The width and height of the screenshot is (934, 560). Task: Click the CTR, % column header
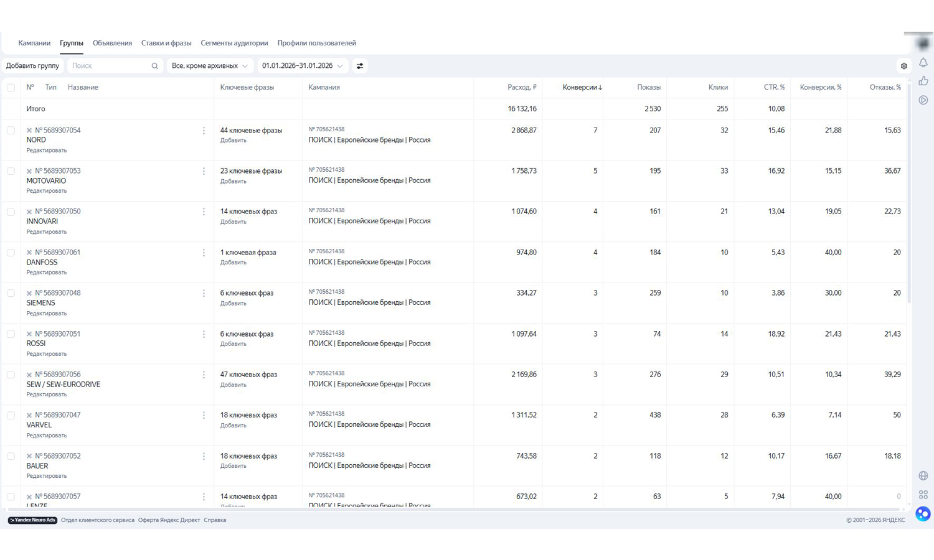774,88
